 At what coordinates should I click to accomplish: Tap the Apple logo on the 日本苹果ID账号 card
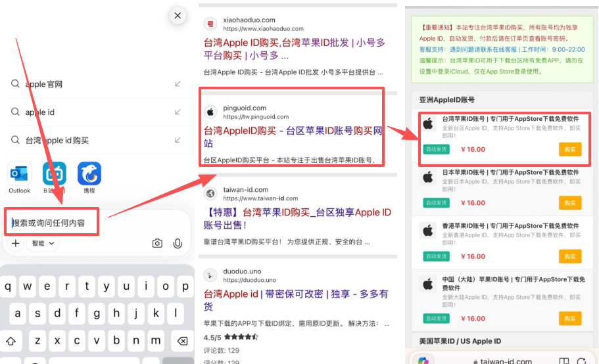(x=428, y=177)
